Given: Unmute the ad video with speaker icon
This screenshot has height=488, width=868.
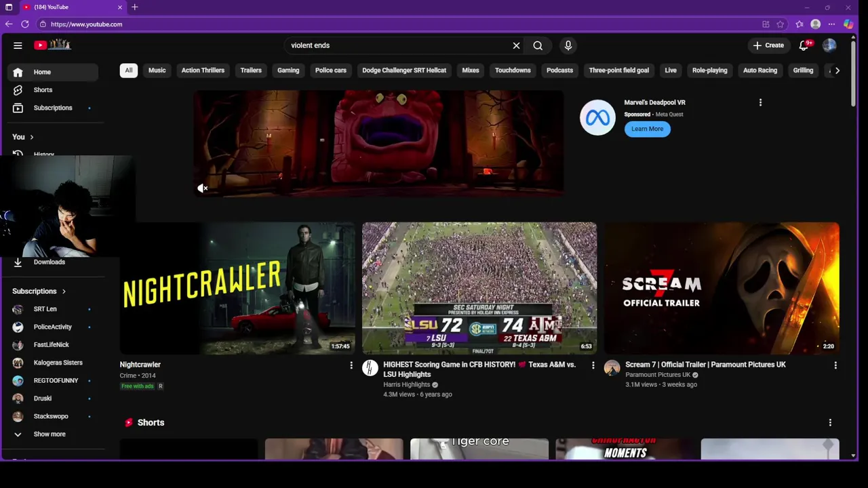Looking at the screenshot, I should (202, 188).
